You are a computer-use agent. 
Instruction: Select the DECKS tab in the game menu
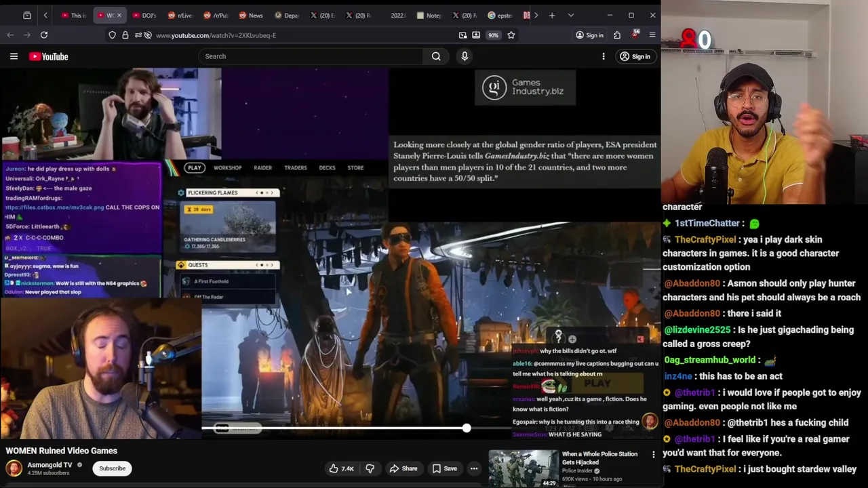point(327,167)
